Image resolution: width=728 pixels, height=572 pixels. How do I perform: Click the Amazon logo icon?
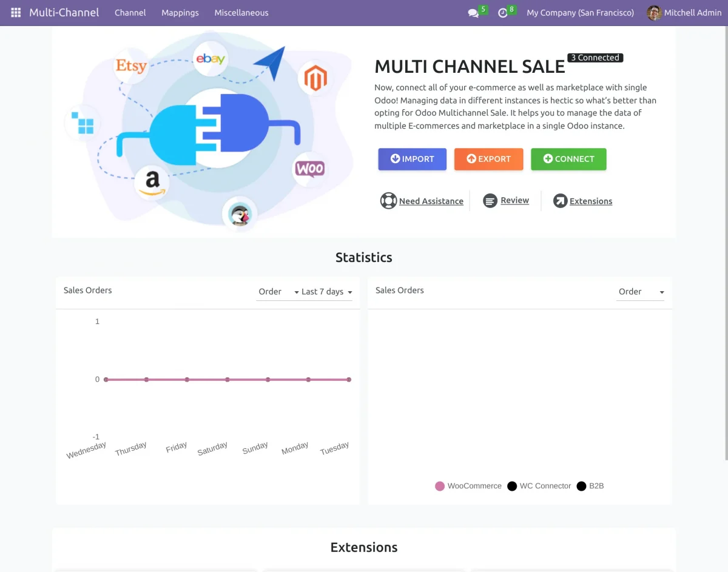coord(152,183)
